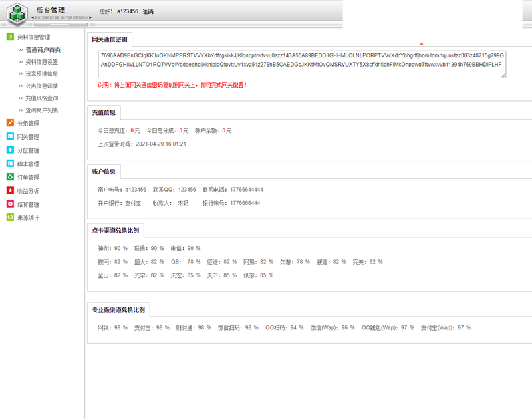Click the red star icon beside 收益分析
The height and width of the screenshot is (419, 532).
tap(10, 191)
